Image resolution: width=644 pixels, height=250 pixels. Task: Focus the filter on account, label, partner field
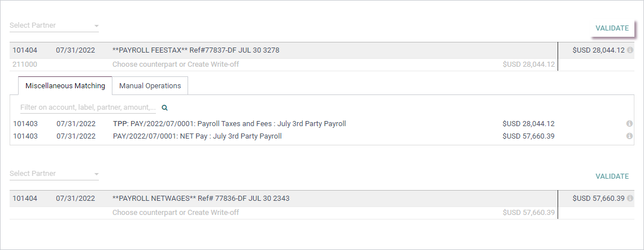(88, 107)
